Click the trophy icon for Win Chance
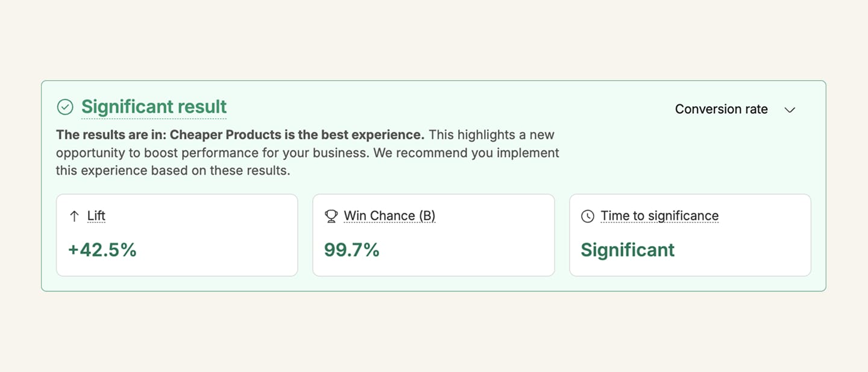 [x=331, y=215]
